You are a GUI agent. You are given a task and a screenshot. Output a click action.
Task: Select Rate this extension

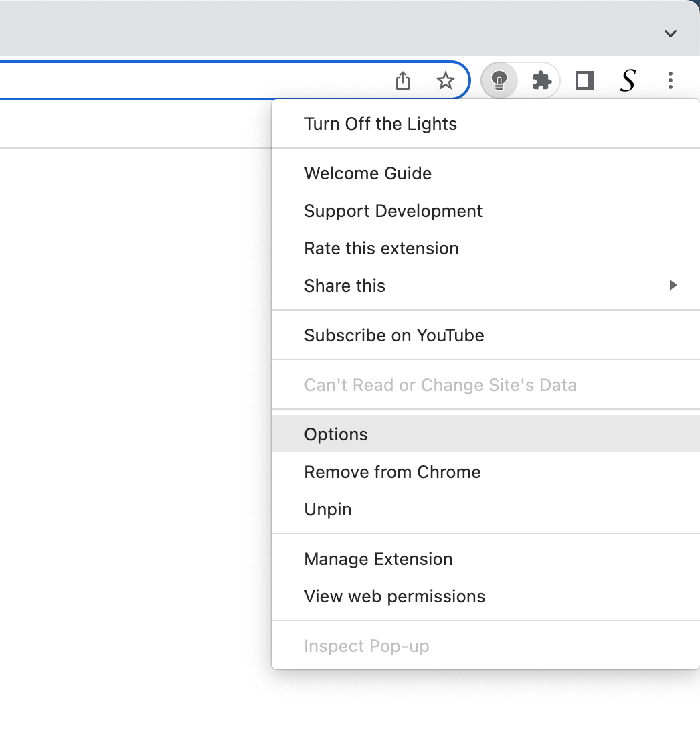(381, 248)
